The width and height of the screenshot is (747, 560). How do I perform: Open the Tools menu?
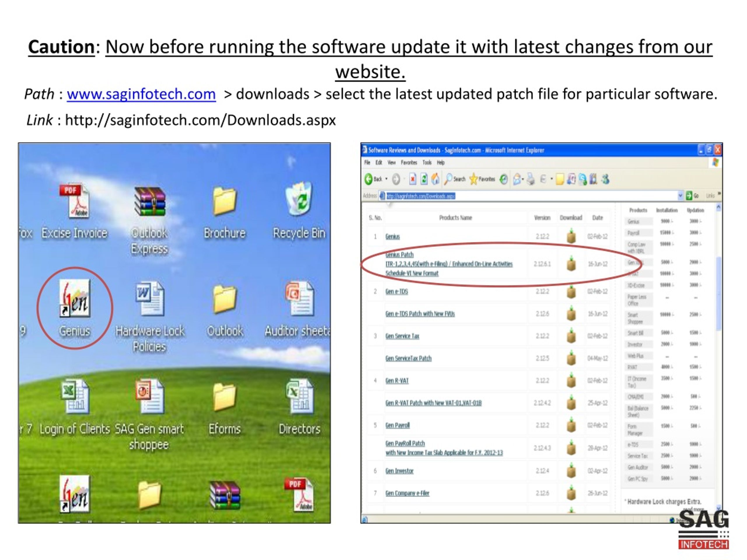[427, 162]
